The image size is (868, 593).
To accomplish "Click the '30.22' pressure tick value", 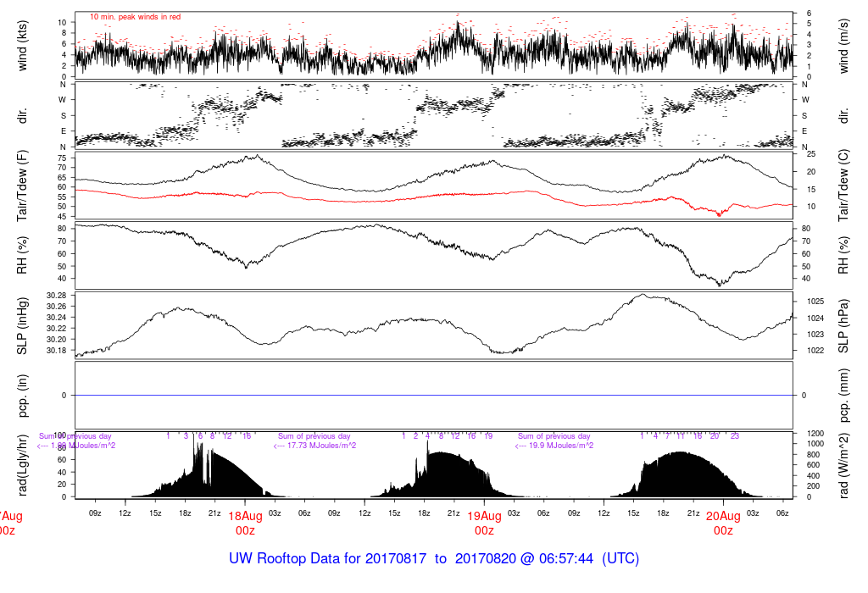I will coord(57,329).
